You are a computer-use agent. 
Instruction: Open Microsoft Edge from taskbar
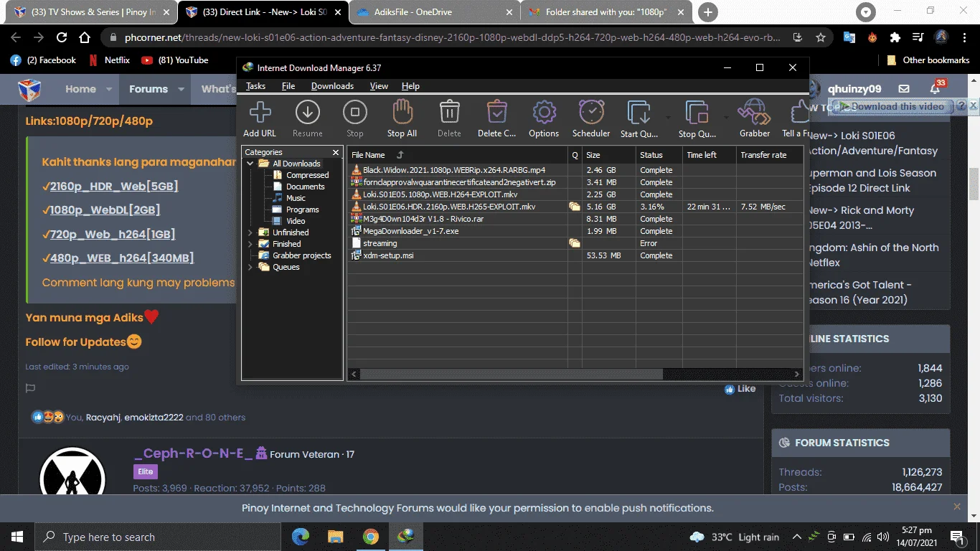(301, 537)
